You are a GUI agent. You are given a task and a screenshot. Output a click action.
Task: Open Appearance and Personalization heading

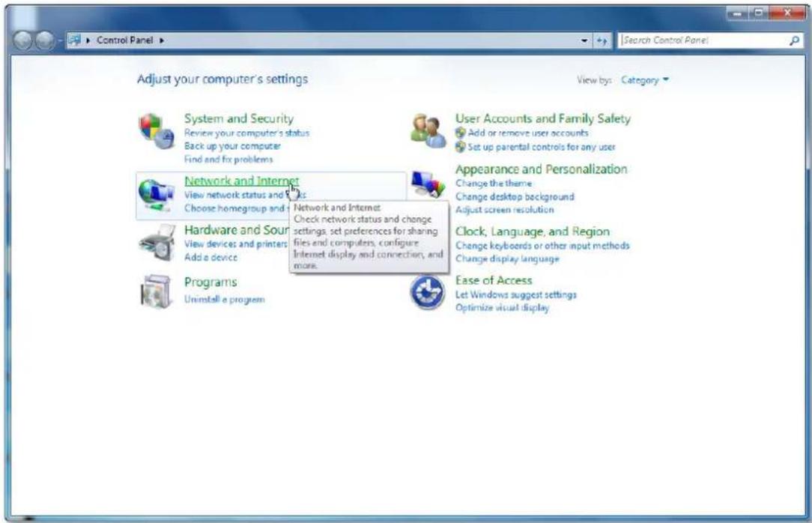[x=541, y=169]
